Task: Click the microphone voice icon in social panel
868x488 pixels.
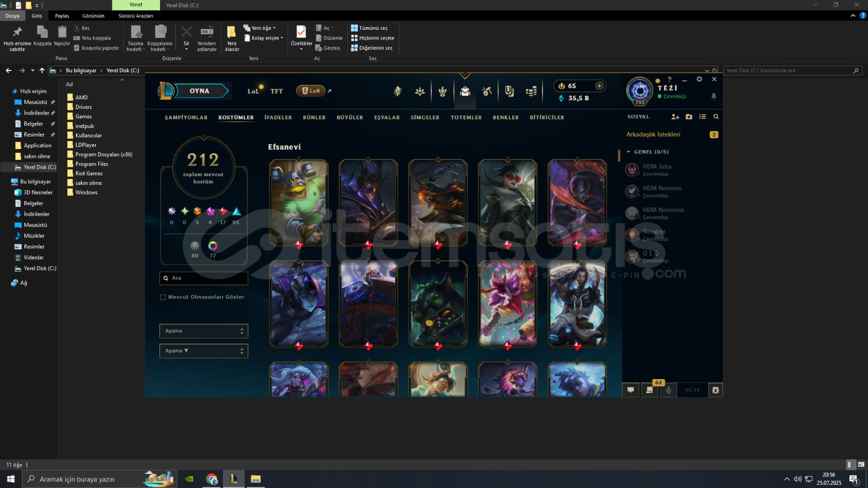Action: pyautogui.click(x=668, y=390)
